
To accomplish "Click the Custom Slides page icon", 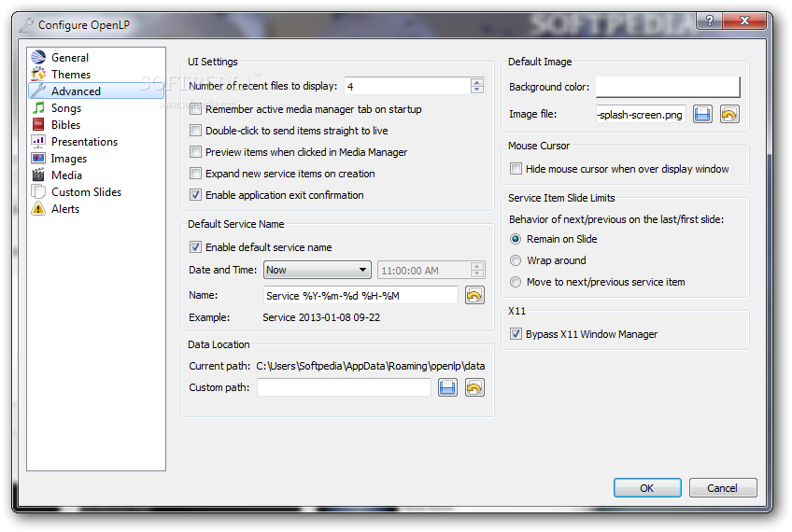I will point(38,192).
